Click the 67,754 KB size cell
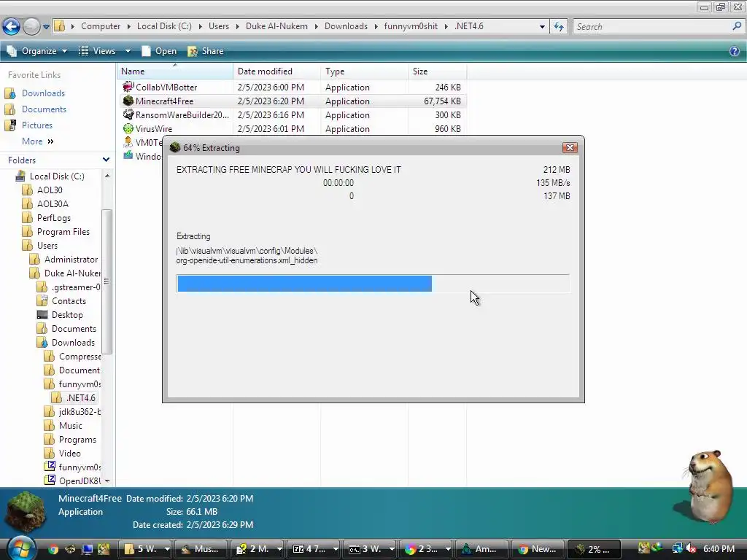 tap(442, 101)
